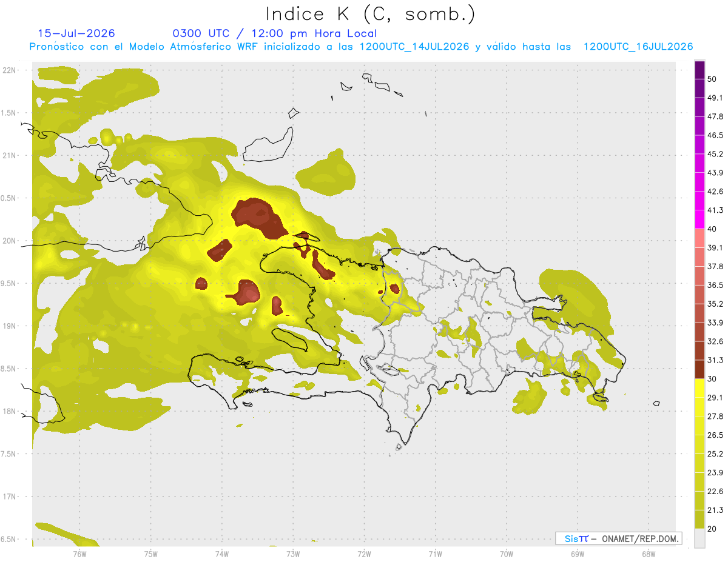Viewport: 728px width, 562px height.
Task: Click the "45.2" value on the color scale
Action: [x=715, y=154]
